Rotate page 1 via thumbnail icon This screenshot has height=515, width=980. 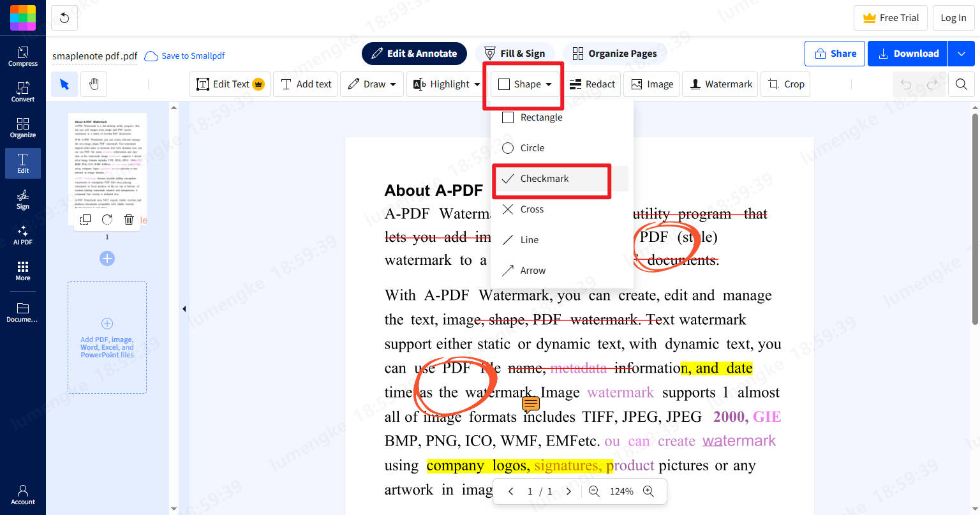pos(107,220)
